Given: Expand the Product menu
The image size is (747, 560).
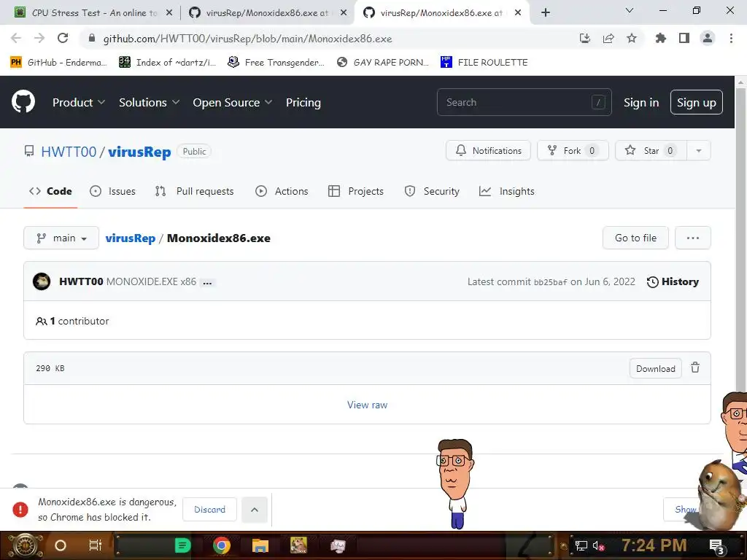Looking at the screenshot, I should pos(79,102).
